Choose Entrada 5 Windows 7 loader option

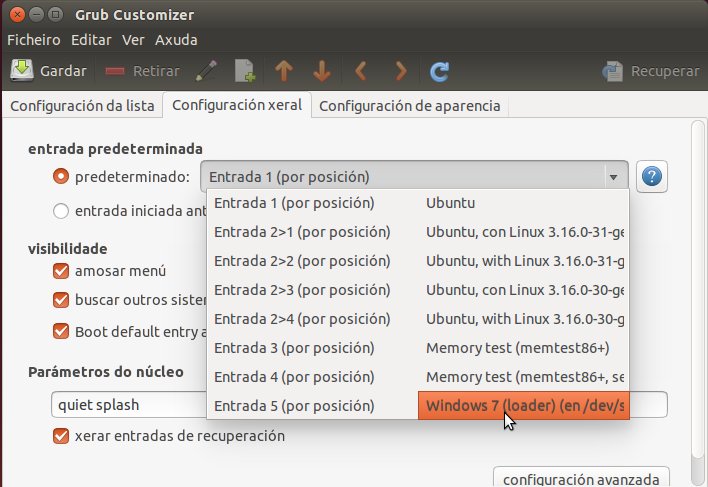tap(418, 406)
